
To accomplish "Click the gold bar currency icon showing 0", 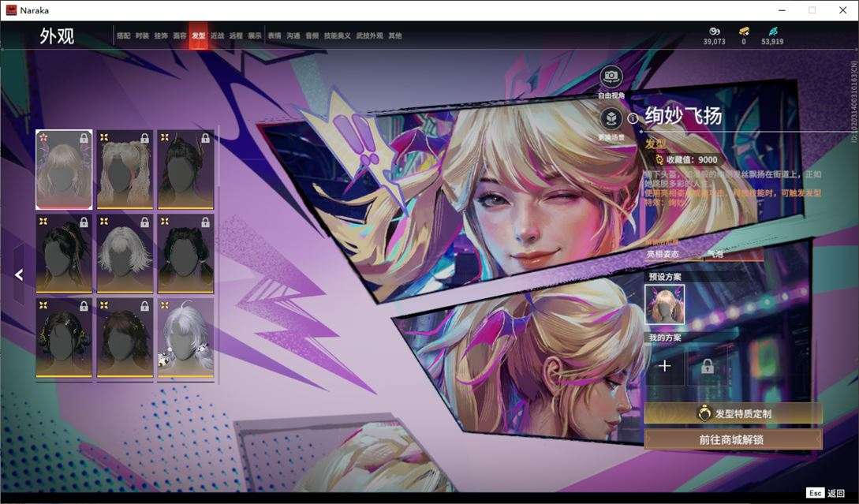I will click(x=743, y=32).
